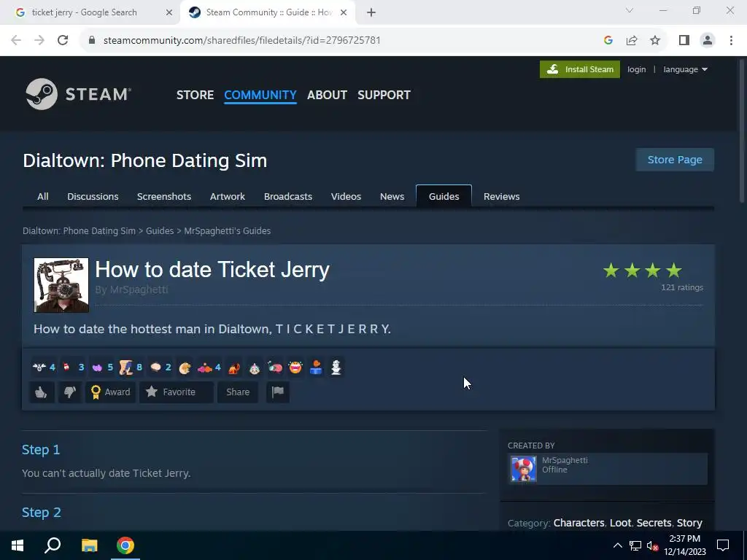Open the Chrome profile icon
Screen dimensions: 747x560
click(708, 40)
